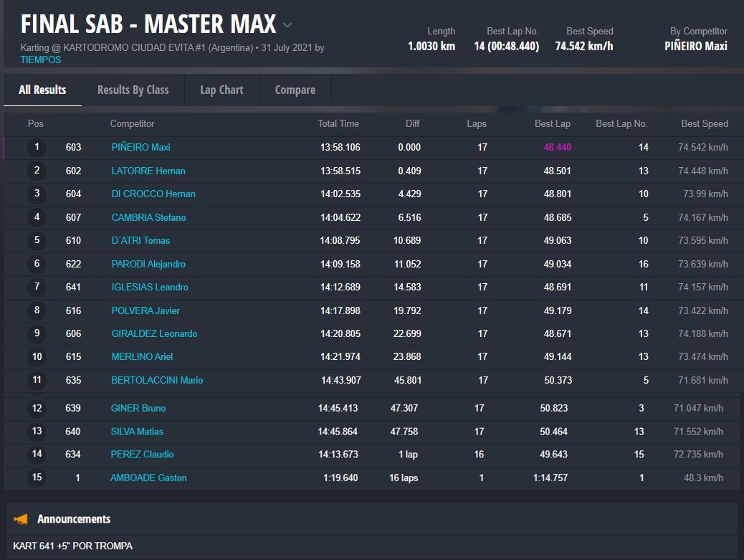The width and height of the screenshot is (744, 560).
Task: Select the Compare tab
Action: pyautogui.click(x=295, y=90)
